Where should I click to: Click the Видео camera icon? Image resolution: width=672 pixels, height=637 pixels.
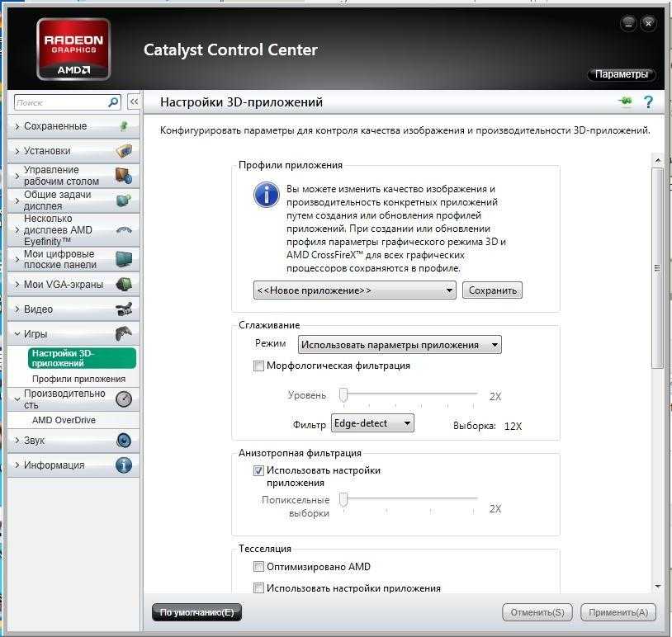click(124, 309)
